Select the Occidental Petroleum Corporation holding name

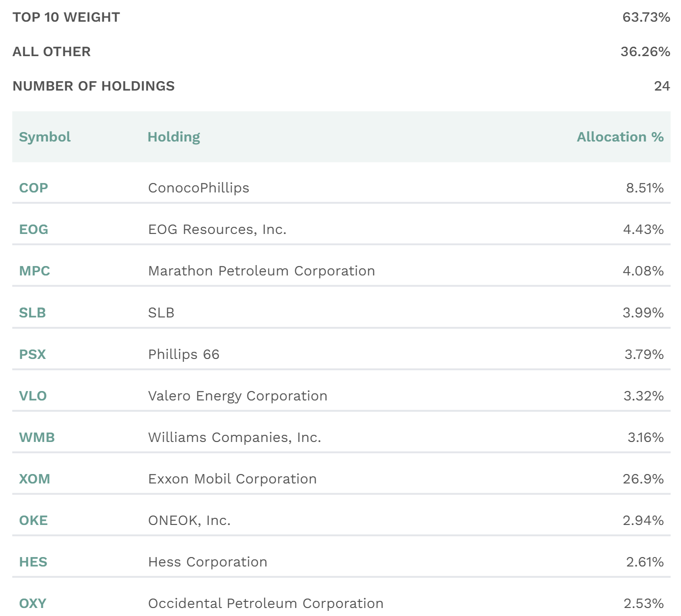(x=266, y=603)
